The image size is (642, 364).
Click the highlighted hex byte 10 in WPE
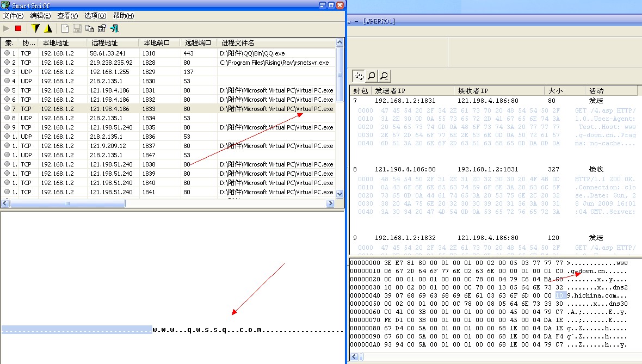[x=560, y=295]
